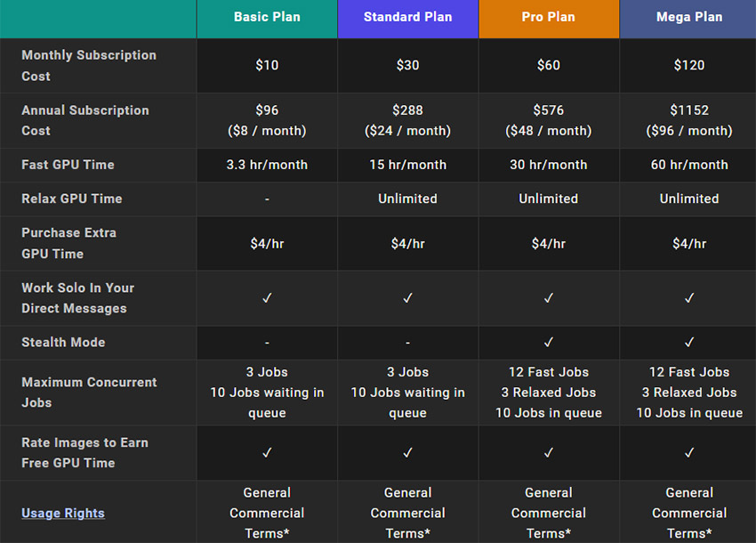Viewport: 756px width, 543px height.
Task: Click Work Solo checkmark under Pro Plan
Action: (549, 298)
